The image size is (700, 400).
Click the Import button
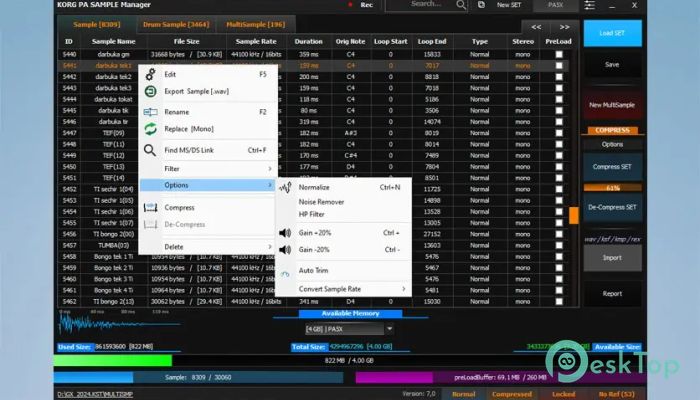tap(612, 258)
